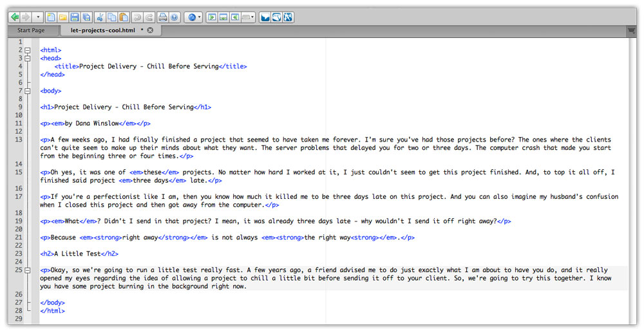
Task: Paste using the clipboard icon
Action: coord(125,17)
